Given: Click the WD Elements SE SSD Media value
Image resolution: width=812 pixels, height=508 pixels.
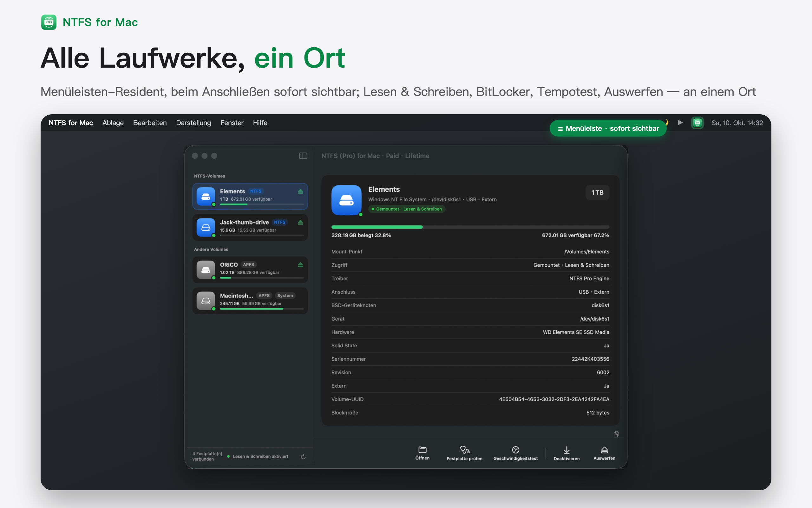Looking at the screenshot, I should pyautogui.click(x=576, y=332).
